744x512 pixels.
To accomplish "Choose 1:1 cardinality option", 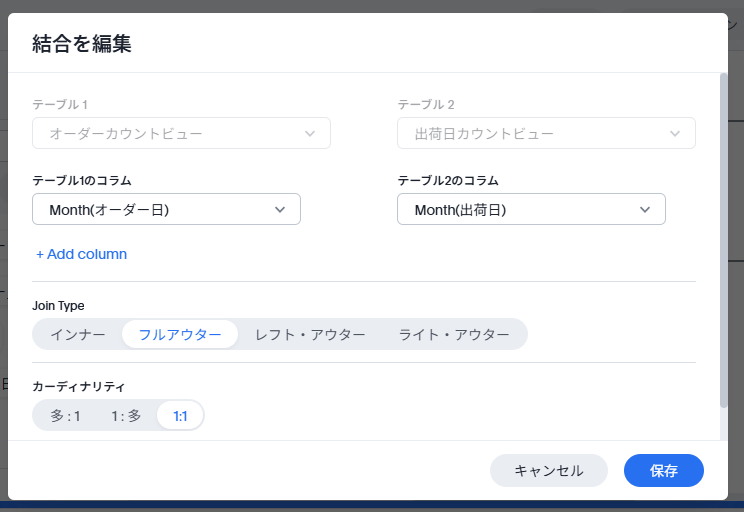I will pos(180,416).
